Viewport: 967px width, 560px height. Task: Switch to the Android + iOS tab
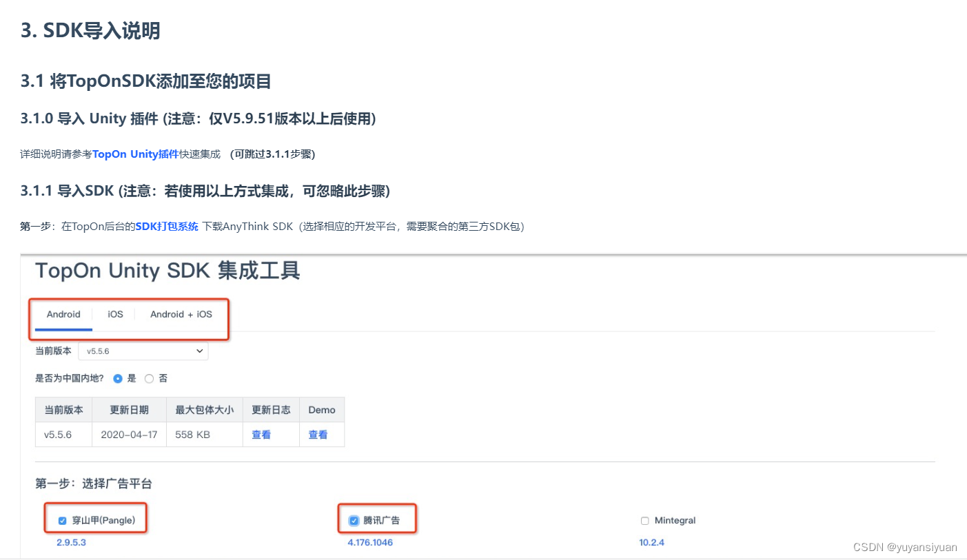[181, 314]
